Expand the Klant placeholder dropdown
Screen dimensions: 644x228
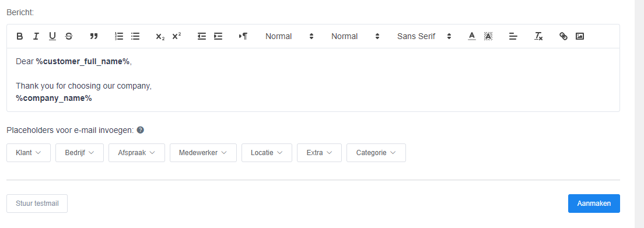coord(29,153)
